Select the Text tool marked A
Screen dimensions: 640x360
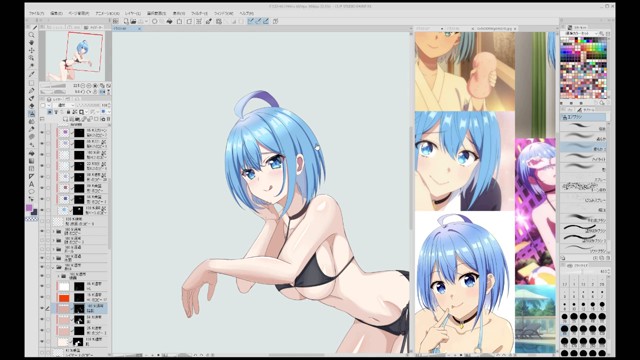click(x=31, y=184)
